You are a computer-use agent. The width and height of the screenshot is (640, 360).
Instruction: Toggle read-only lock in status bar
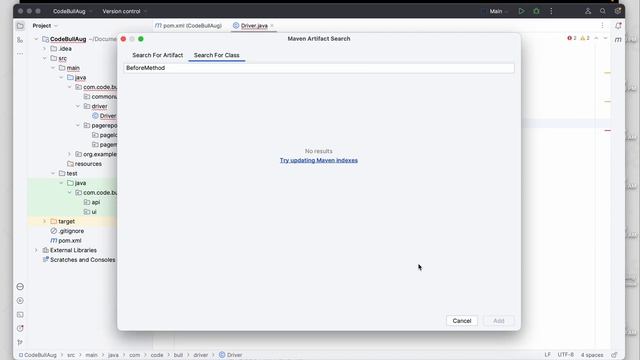point(614,355)
